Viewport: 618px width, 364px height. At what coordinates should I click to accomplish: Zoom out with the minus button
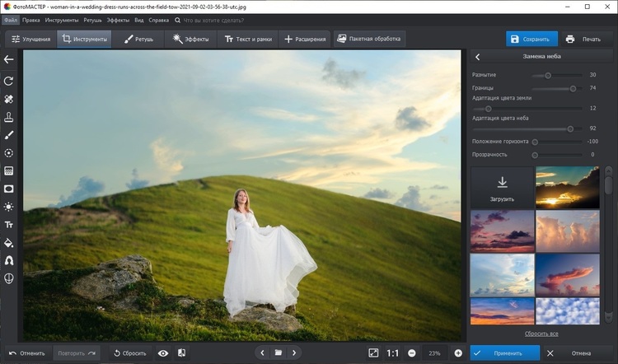click(x=411, y=352)
